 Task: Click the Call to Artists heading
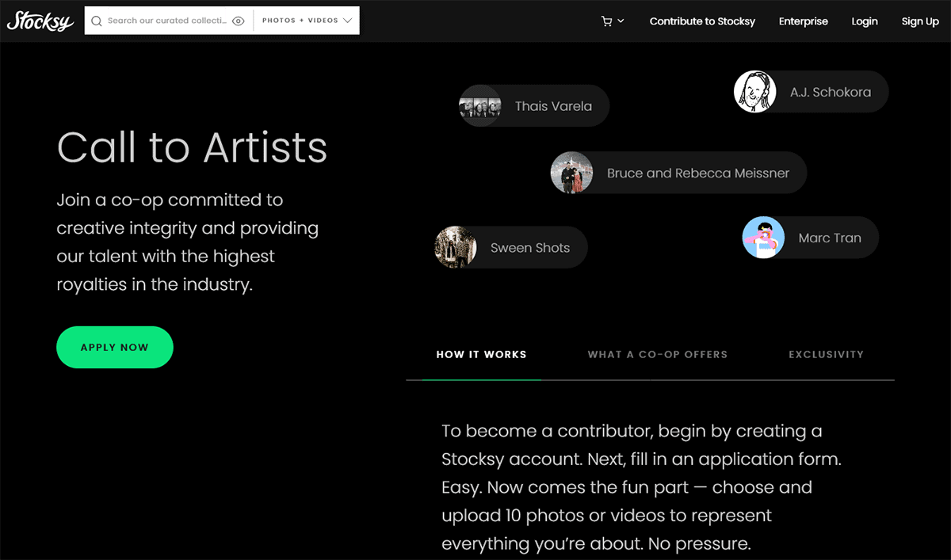click(192, 147)
